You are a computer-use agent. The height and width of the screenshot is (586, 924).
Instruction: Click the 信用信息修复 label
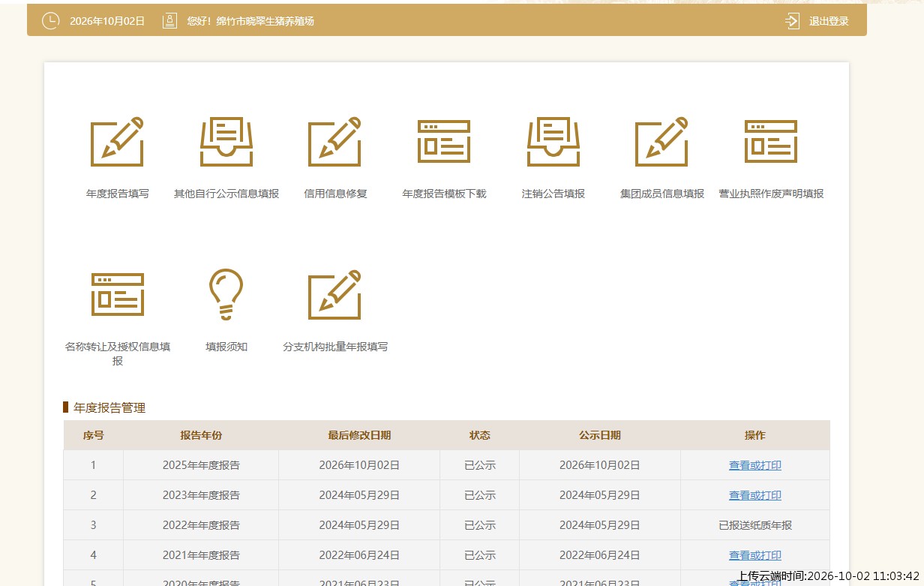(335, 194)
